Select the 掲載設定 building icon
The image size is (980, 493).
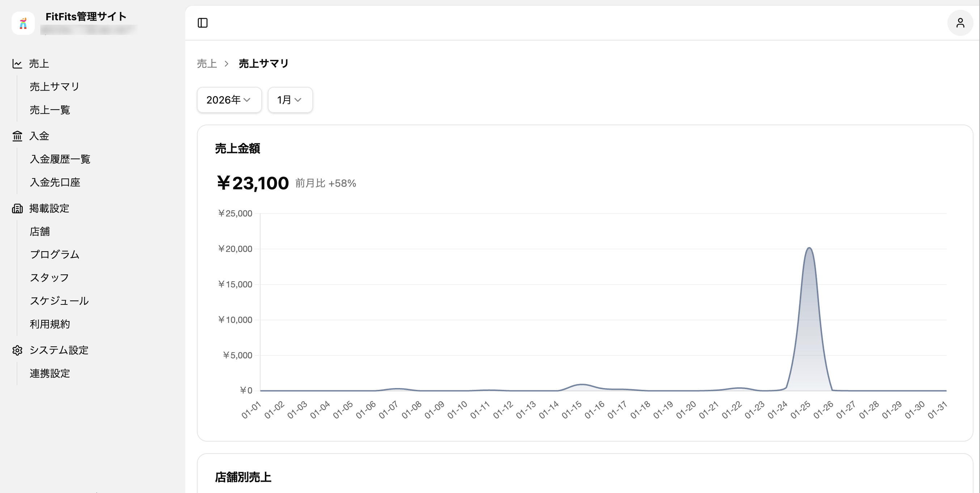[17, 208]
